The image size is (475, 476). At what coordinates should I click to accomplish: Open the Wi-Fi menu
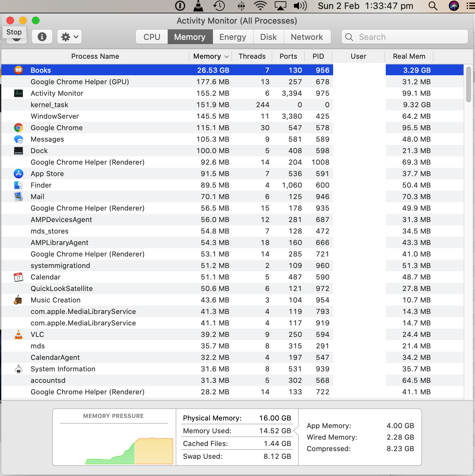click(260, 6)
